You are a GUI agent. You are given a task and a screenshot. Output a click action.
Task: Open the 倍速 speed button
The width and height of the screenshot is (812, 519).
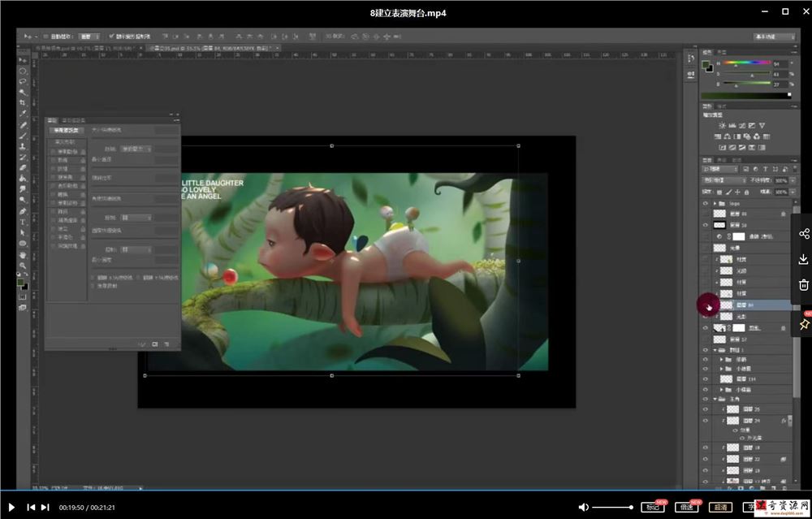pos(687,507)
